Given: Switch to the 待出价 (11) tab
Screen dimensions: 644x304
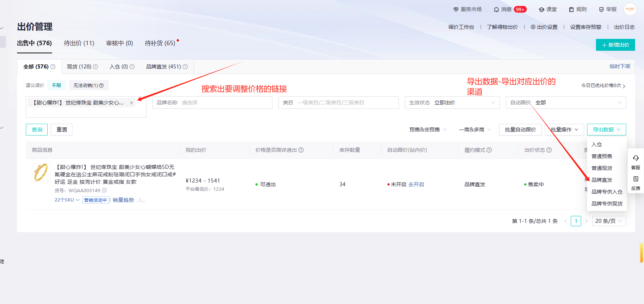Looking at the screenshot, I should (x=79, y=43).
